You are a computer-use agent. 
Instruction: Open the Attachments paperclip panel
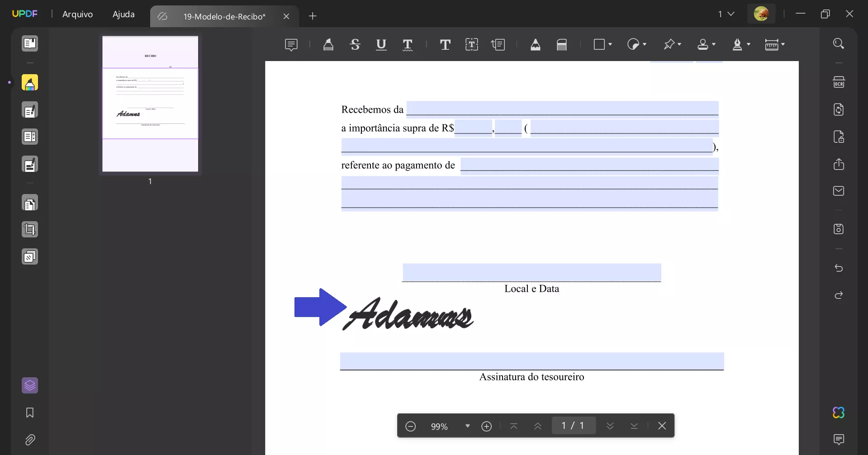[x=30, y=440]
